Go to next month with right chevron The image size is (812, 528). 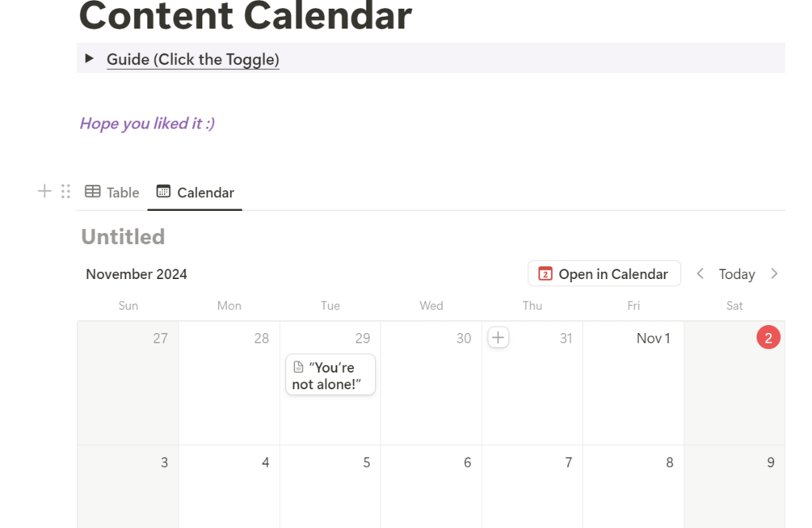tap(774, 273)
